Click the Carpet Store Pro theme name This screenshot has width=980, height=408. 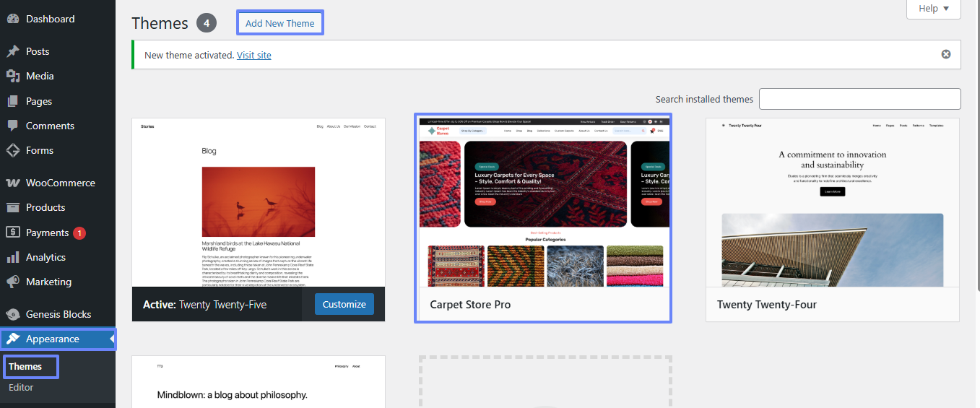coord(470,305)
